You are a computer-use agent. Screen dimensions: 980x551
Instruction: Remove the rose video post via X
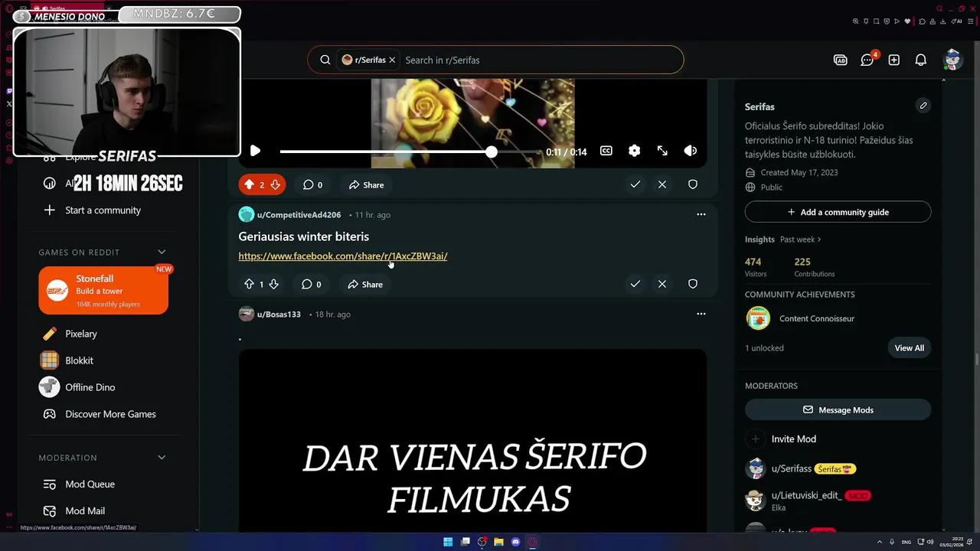(x=662, y=184)
